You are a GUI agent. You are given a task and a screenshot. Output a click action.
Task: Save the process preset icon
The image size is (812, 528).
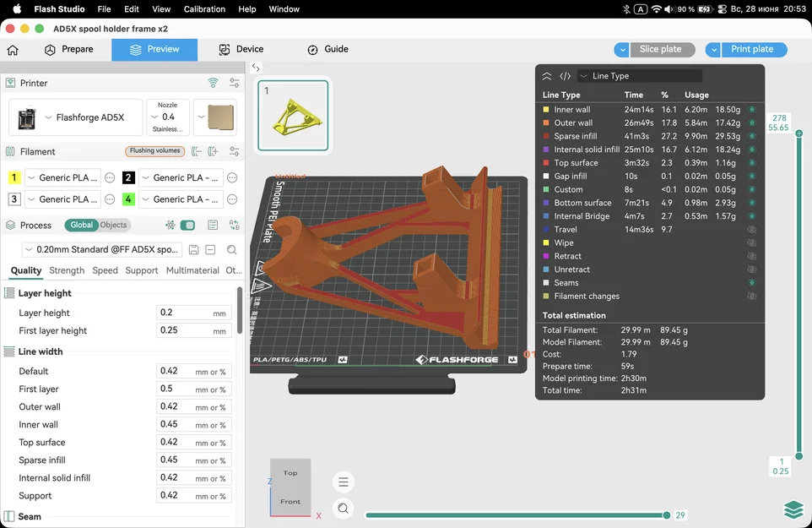(x=193, y=250)
